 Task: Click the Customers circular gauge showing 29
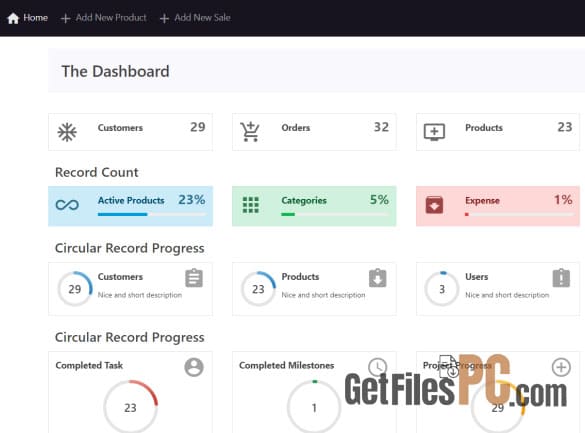[75, 289]
